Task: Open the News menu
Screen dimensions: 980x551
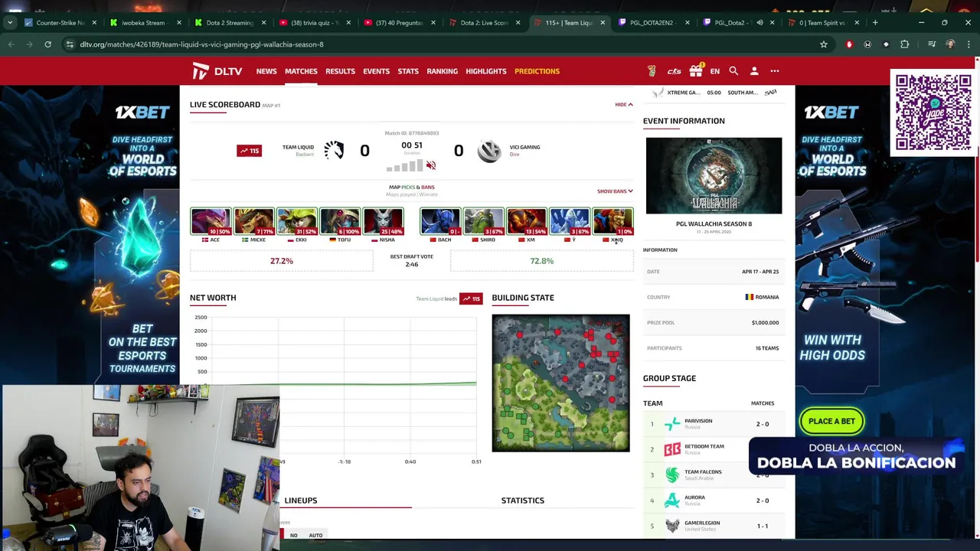Action: [266, 71]
